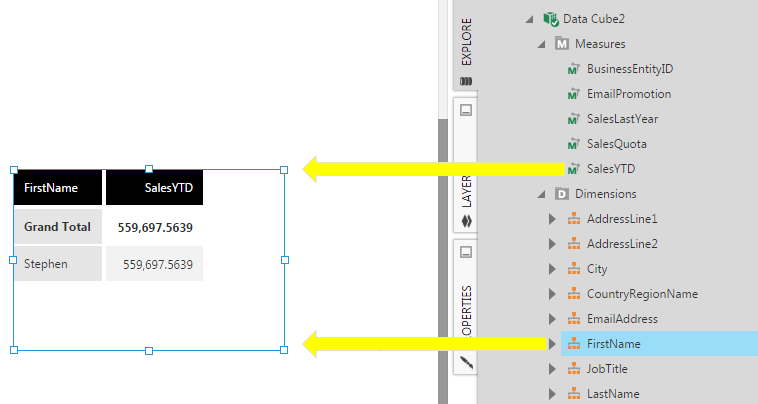Image resolution: width=758 pixels, height=404 pixels.
Task: Select the LastName dimension label
Action: click(x=613, y=394)
